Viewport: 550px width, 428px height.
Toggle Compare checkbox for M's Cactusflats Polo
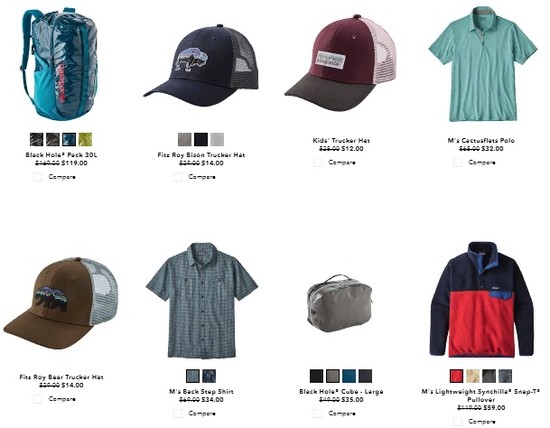457,162
